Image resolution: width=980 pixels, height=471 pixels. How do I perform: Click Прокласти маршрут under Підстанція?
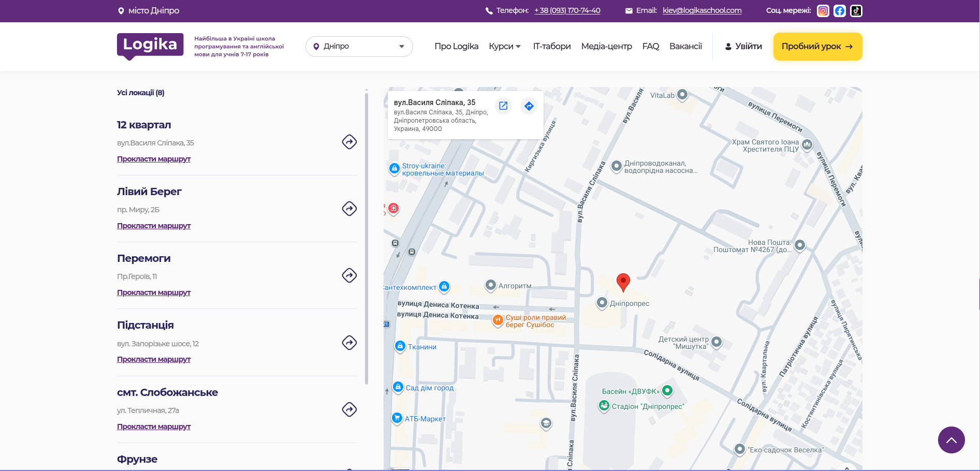154,359
